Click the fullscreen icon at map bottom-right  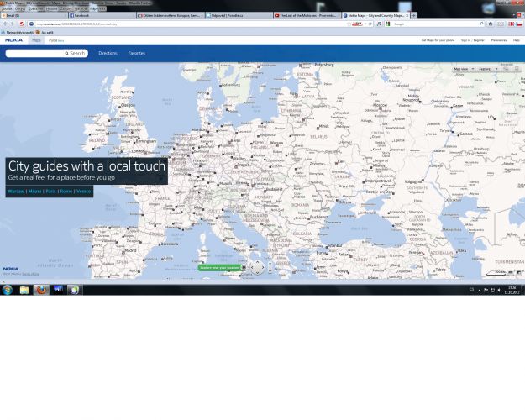pyautogui.click(x=518, y=273)
